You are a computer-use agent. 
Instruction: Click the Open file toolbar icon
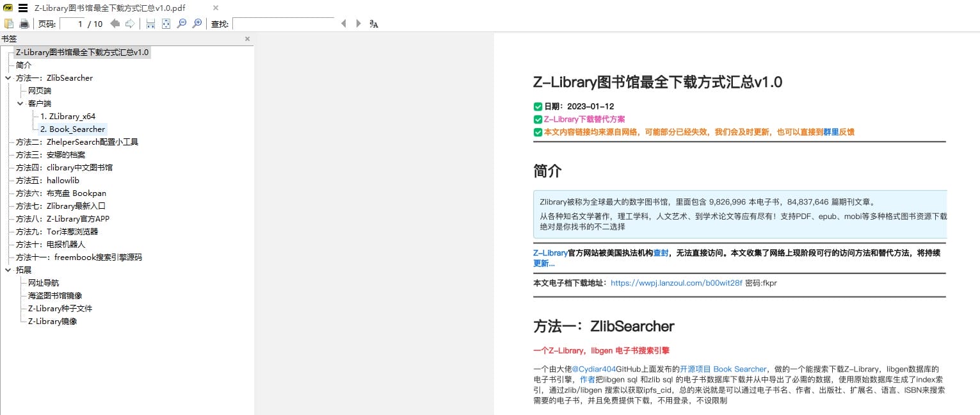coord(9,24)
